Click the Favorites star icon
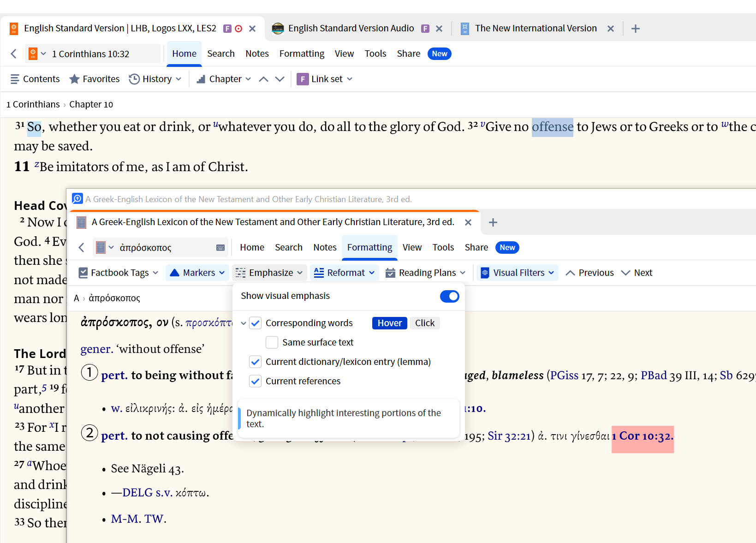 pos(74,78)
